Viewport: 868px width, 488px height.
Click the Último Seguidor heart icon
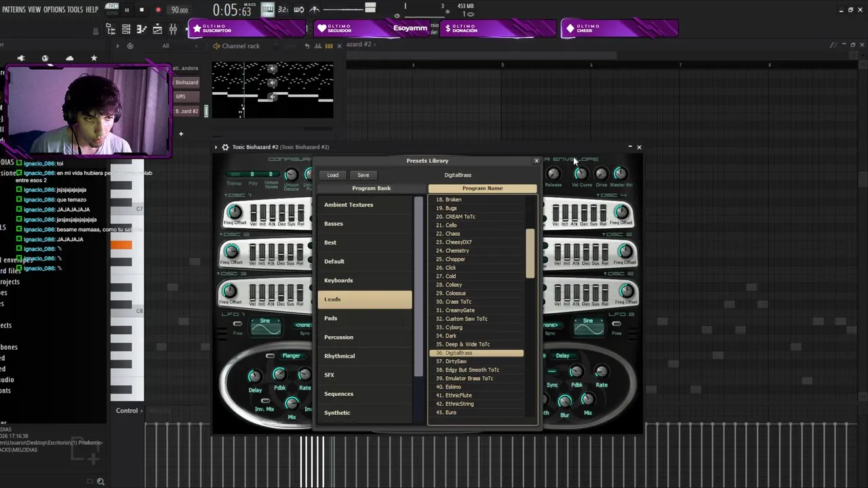coord(321,28)
